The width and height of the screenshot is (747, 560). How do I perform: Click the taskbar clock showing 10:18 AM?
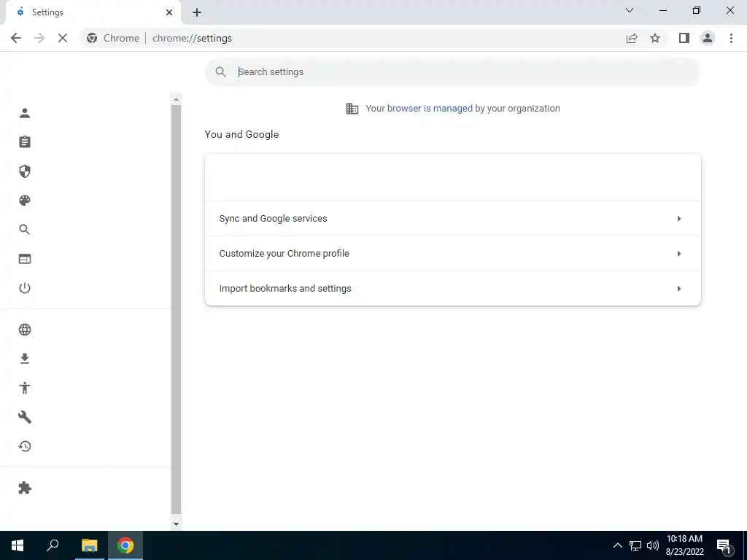pos(684,545)
